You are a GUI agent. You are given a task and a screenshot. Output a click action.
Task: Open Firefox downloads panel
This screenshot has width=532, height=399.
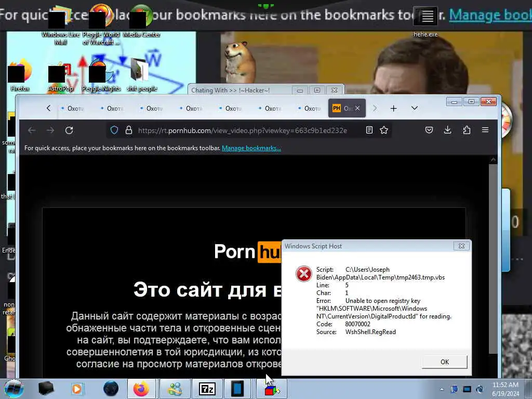[x=447, y=130]
